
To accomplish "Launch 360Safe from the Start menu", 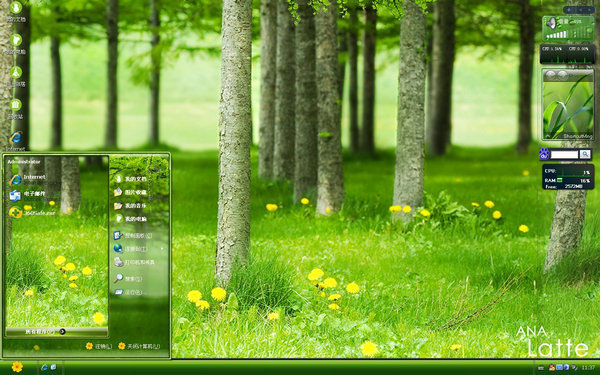I will 33,212.
